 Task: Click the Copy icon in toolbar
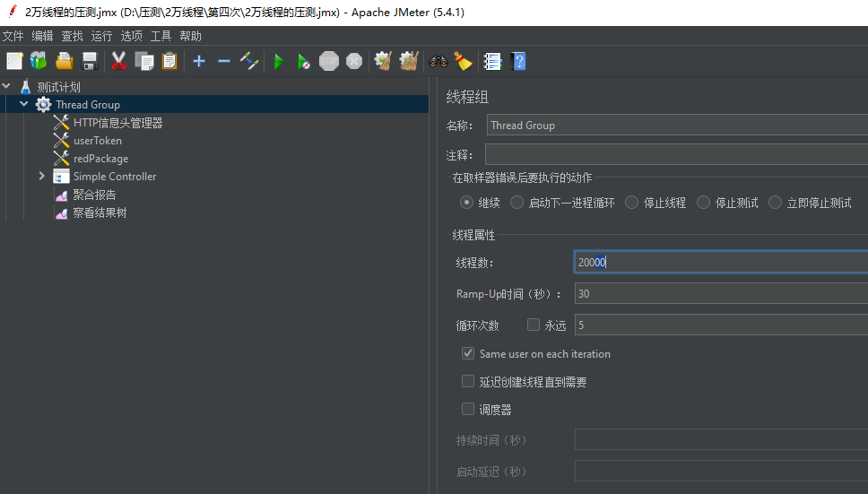pos(144,61)
